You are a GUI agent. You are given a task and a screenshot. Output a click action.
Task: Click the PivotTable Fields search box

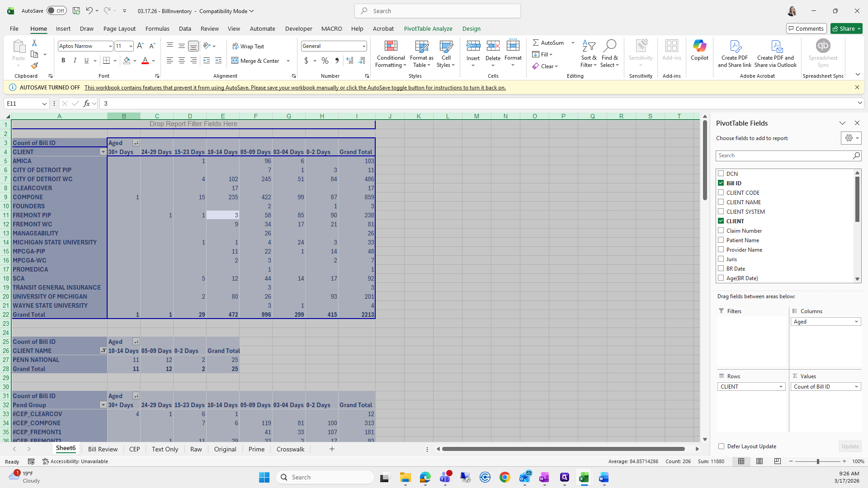[x=784, y=155]
